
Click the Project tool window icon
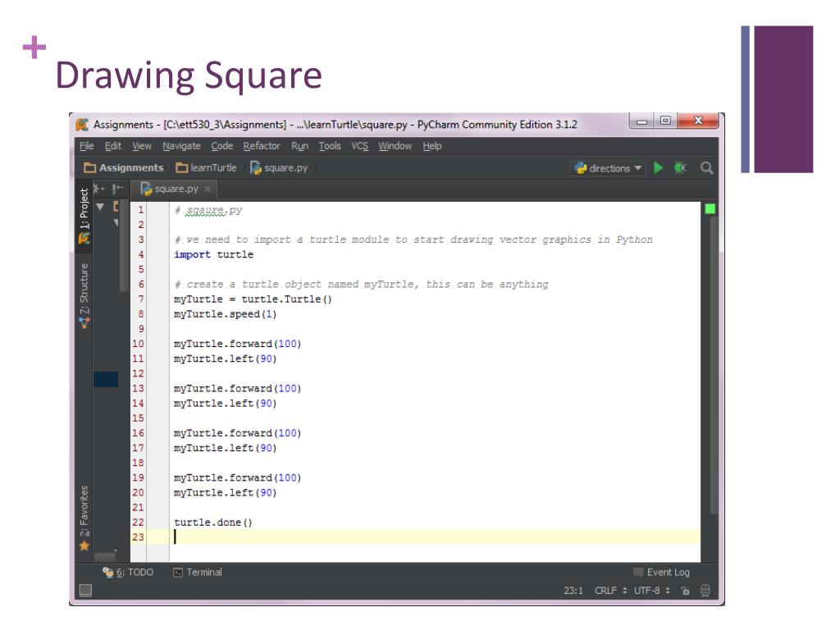[84, 239]
